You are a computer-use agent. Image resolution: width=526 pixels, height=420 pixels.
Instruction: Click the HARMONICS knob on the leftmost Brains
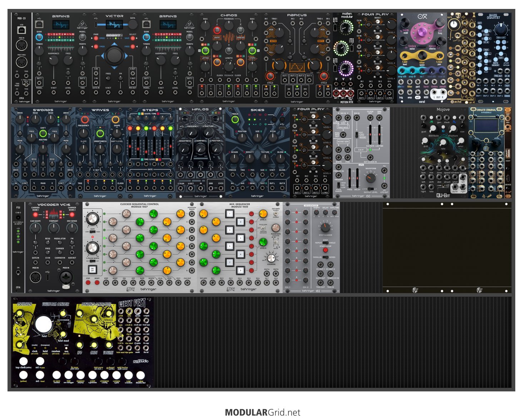tap(54, 60)
